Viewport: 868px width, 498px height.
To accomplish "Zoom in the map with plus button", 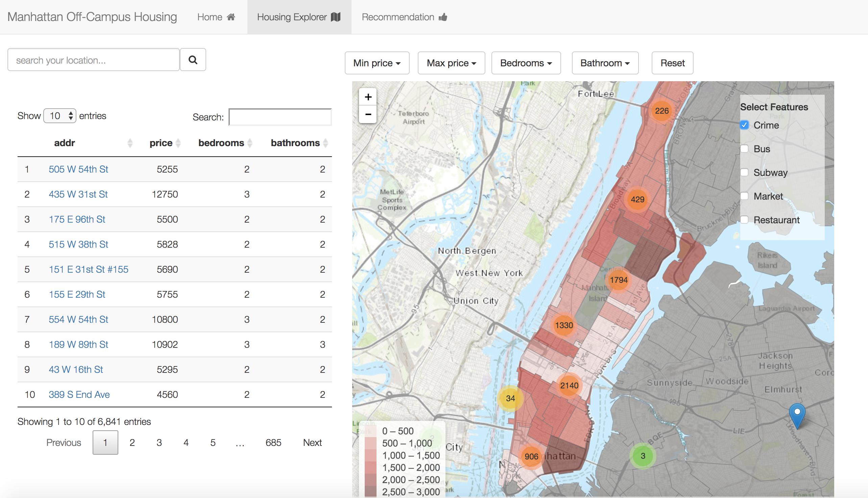I will pos(368,97).
